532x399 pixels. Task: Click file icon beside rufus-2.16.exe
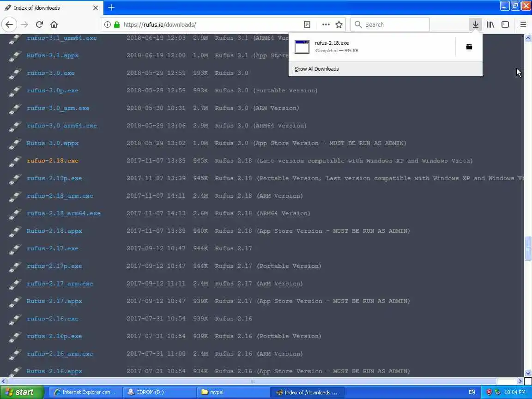coord(15,319)
